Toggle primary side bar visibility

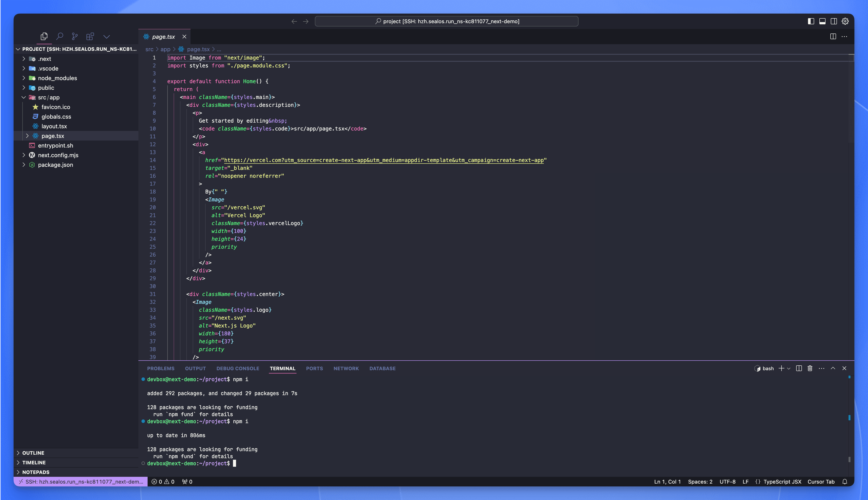click(811, 21)
